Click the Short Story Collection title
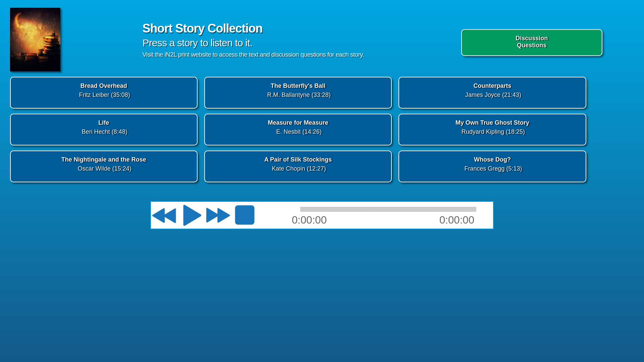 click(202, 28)
